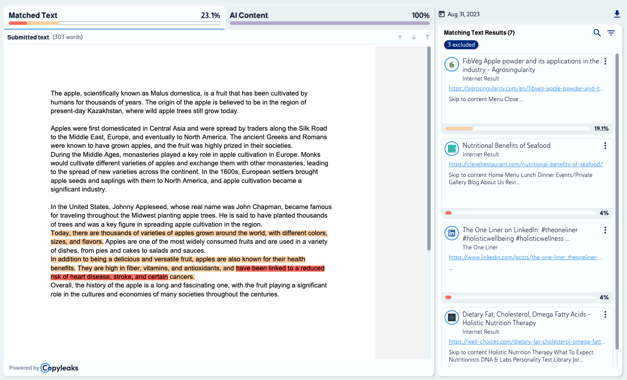The width and height of the screenshot is (627, 380).
Task: Open the FibVeg Apple powder result menu
Action: click(x=605, y=61)
